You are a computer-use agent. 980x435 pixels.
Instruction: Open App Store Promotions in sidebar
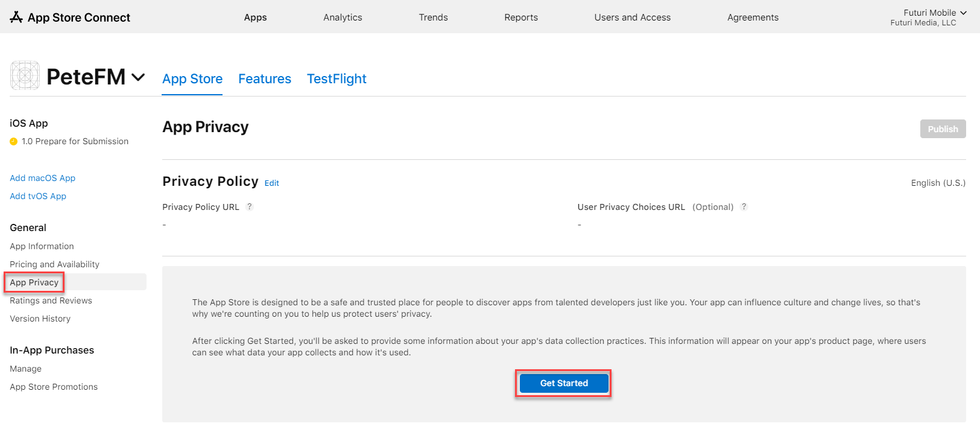tap(54, 387)
